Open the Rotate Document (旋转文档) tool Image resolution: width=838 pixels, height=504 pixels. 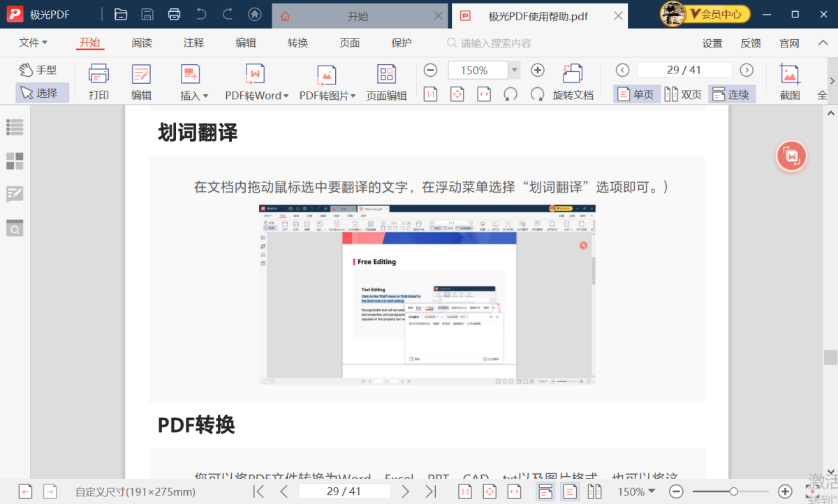tap(573, 82)
